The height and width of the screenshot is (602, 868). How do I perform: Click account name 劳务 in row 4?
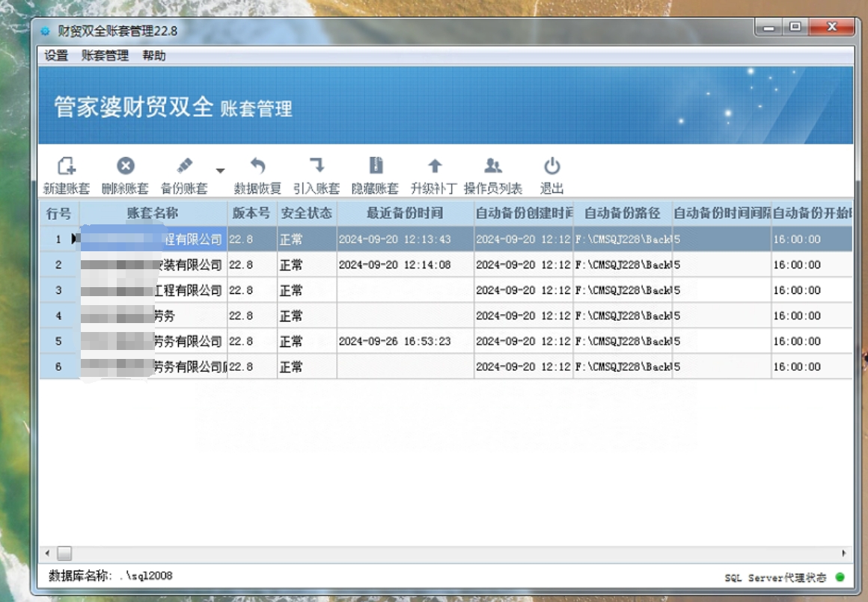coord(153,316)
